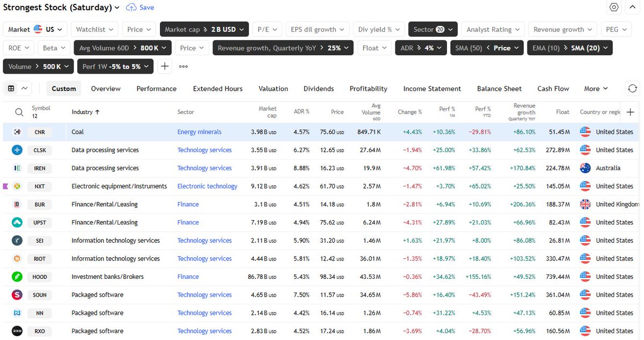Expand the More tabs menu

[596, 89]
